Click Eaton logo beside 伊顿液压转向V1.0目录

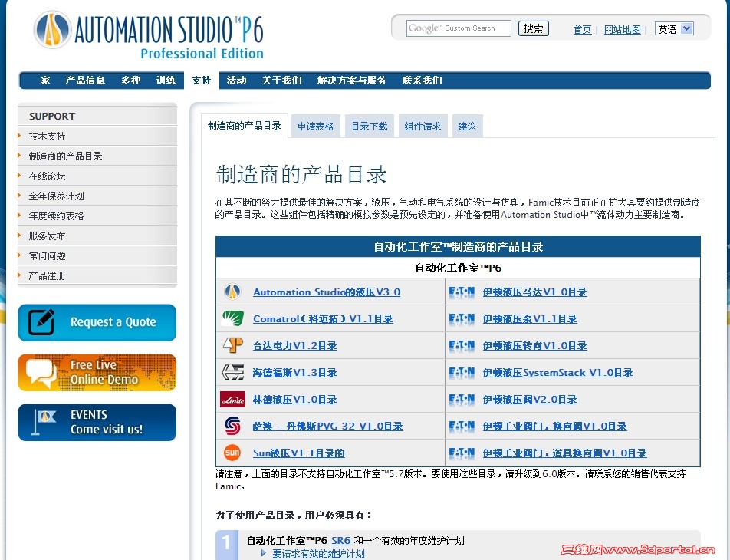(x=462, y=346)
